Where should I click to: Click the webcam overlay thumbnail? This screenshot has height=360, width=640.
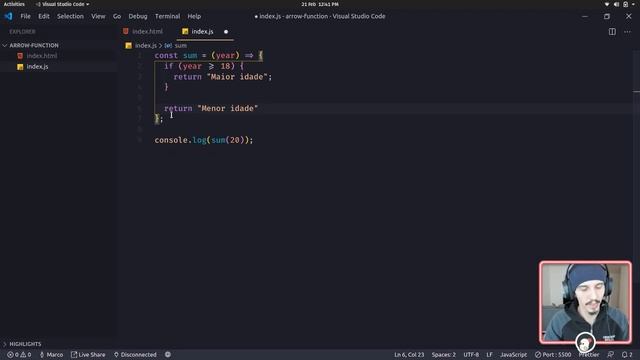[x=585, y=302]
